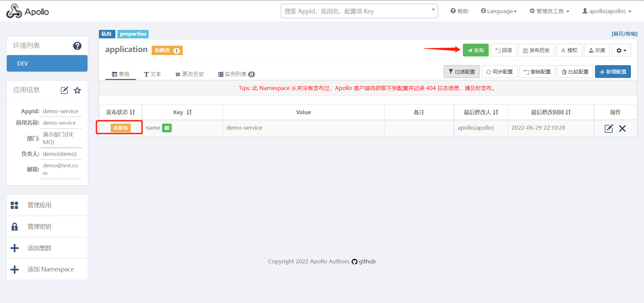Sort by the 发布状态 column
Screen dimensions: 644x303
120,112
